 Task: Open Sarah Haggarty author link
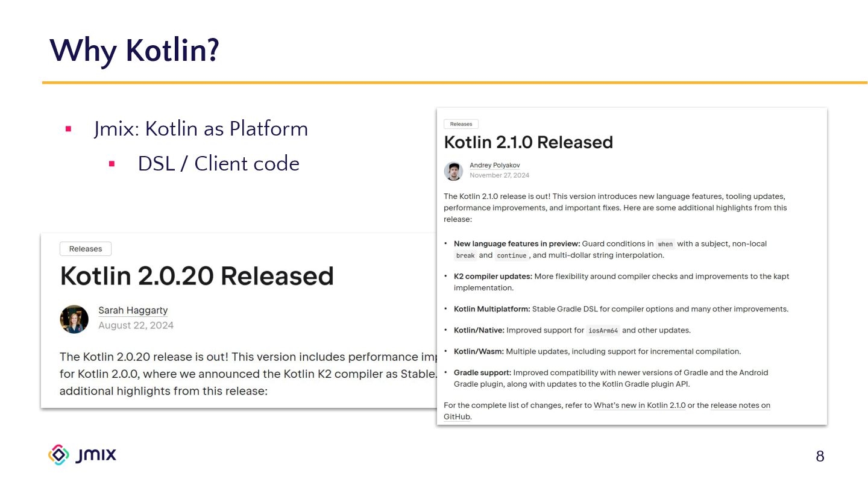pyautogui.click(x=133, y=310)
